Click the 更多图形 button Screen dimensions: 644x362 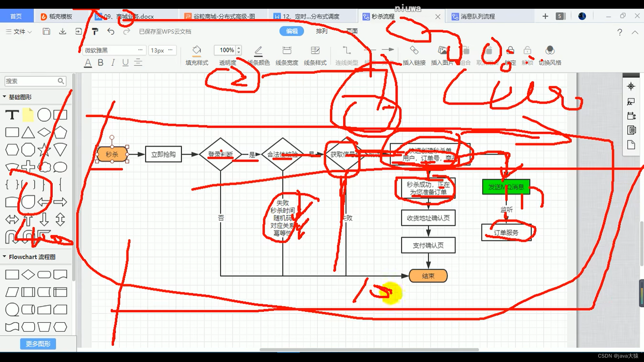[x=38, y=344]
